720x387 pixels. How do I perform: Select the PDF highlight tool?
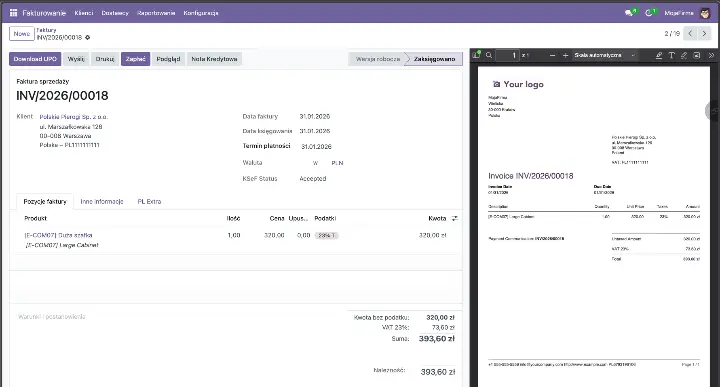pos(658,55)
